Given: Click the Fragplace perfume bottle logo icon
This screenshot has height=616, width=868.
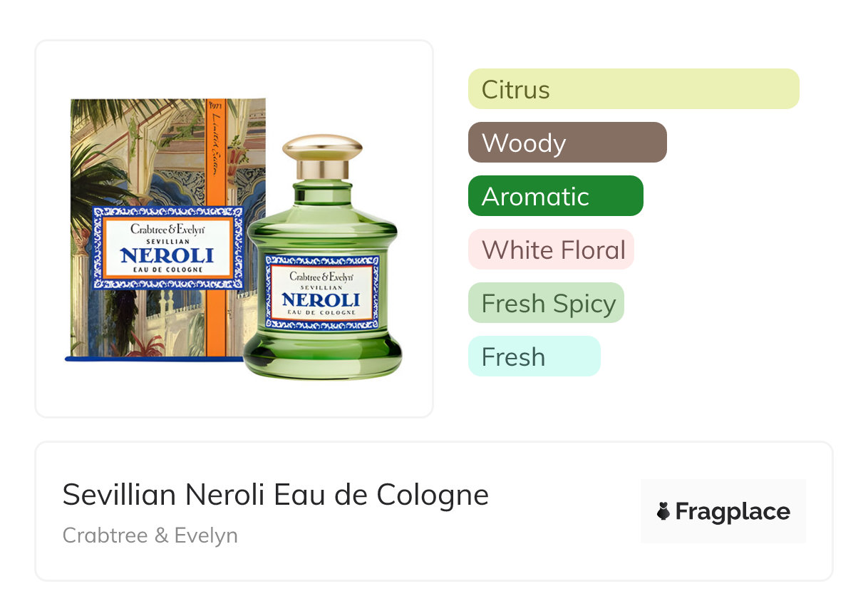Looking at the screenshot, I should click(x=663, y=511).
